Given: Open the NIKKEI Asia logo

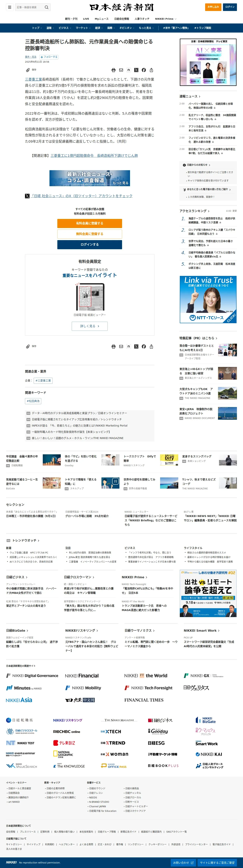Looking at the screenshot, I should [x=19, y=700].
